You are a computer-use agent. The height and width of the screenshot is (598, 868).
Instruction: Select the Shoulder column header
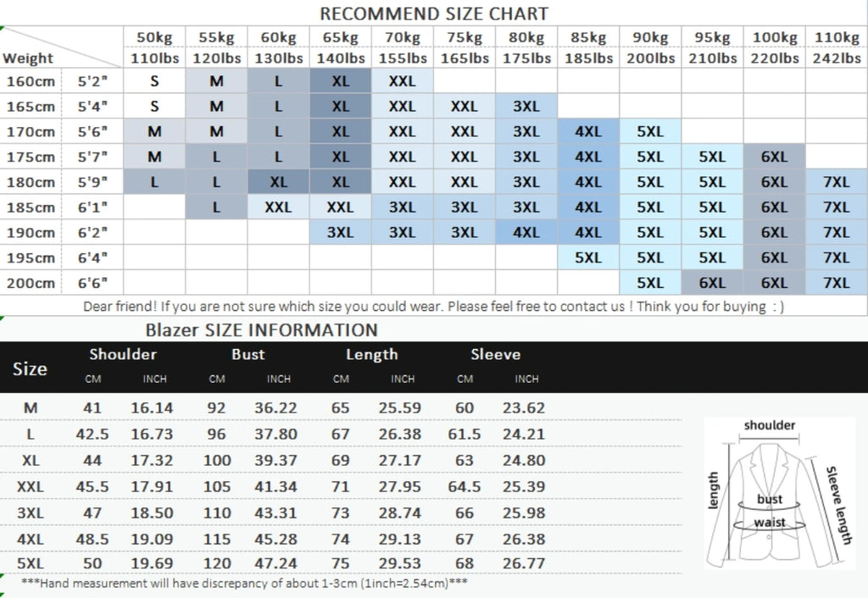pyautogui.click(x=123, y=355)
